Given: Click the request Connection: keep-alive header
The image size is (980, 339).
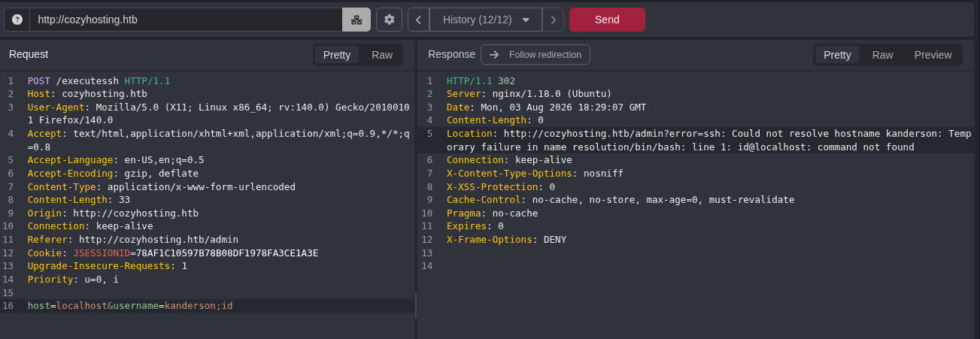Looking at the screenshot, I should click(x=90, y=226).
